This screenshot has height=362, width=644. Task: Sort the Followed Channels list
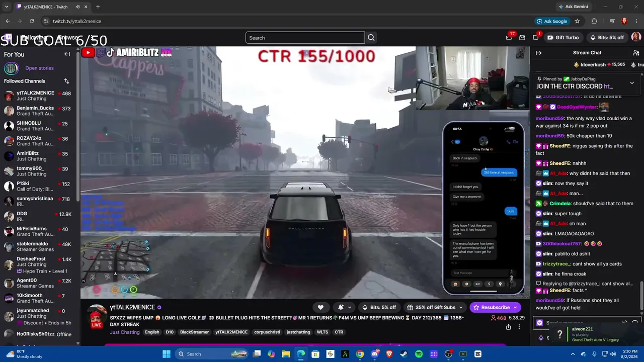tap(66, 81)
